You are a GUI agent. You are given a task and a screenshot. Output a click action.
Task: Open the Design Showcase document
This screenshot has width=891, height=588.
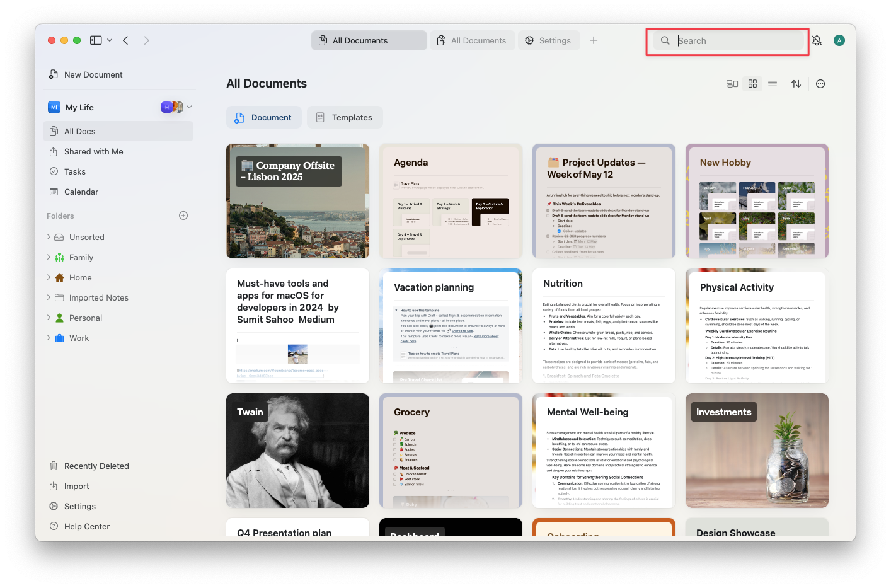click(757, 527)
